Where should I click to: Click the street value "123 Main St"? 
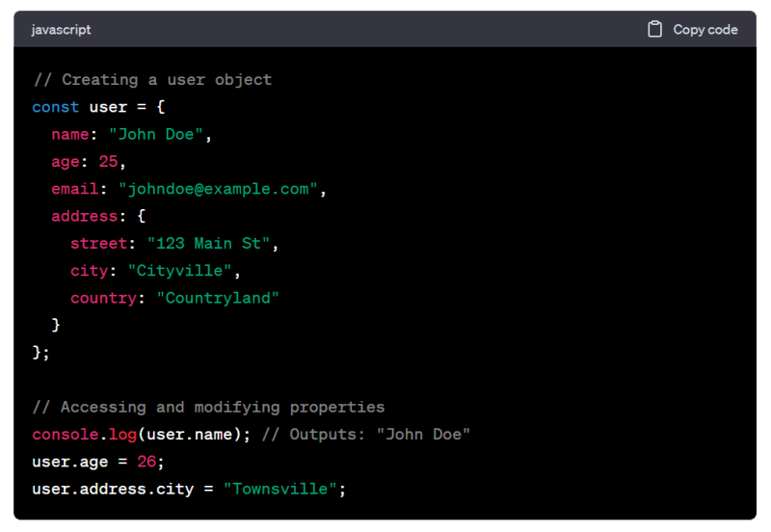coord(208,244)
